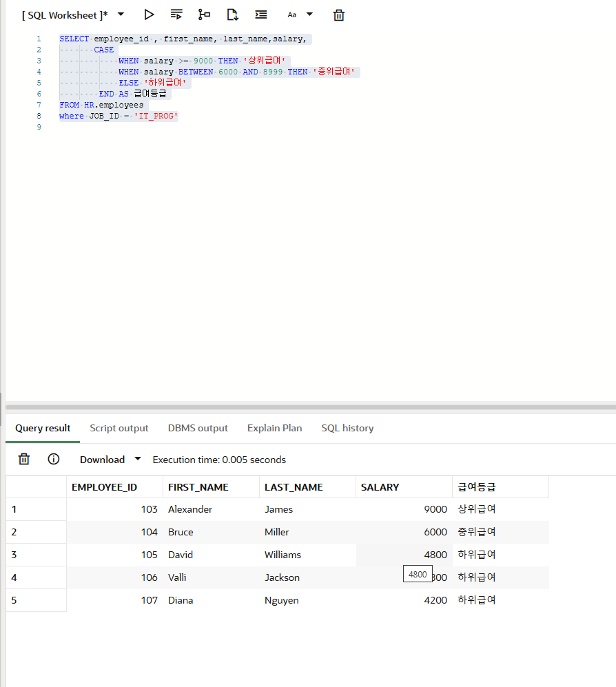The width and height of the screenshot is (616, 687).
Task: Select employee ID cell 106
Action: (115, 577)
